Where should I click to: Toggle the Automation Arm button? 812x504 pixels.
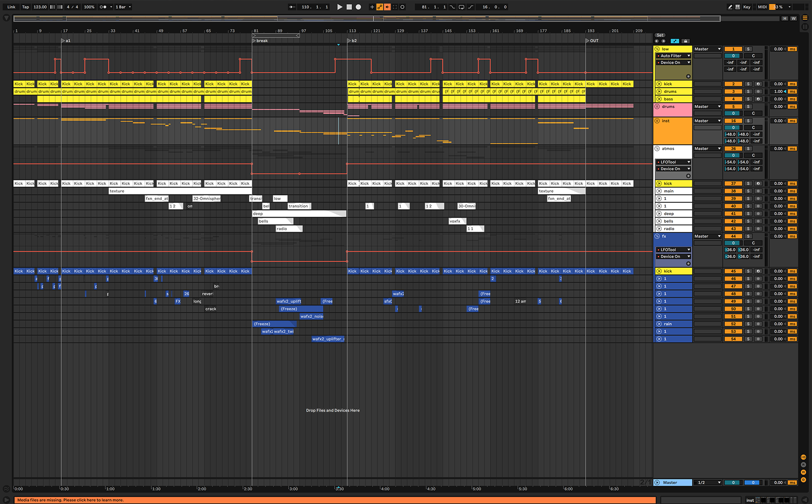click(380, 7)
